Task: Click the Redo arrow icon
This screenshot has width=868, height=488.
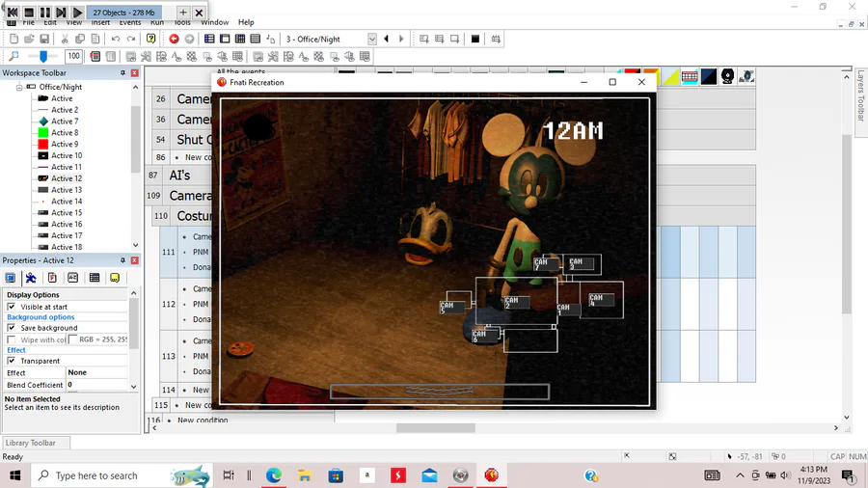Action: [x=131, y=39]
